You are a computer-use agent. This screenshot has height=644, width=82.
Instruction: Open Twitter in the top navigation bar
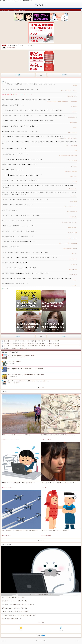(x=15, y=10)
